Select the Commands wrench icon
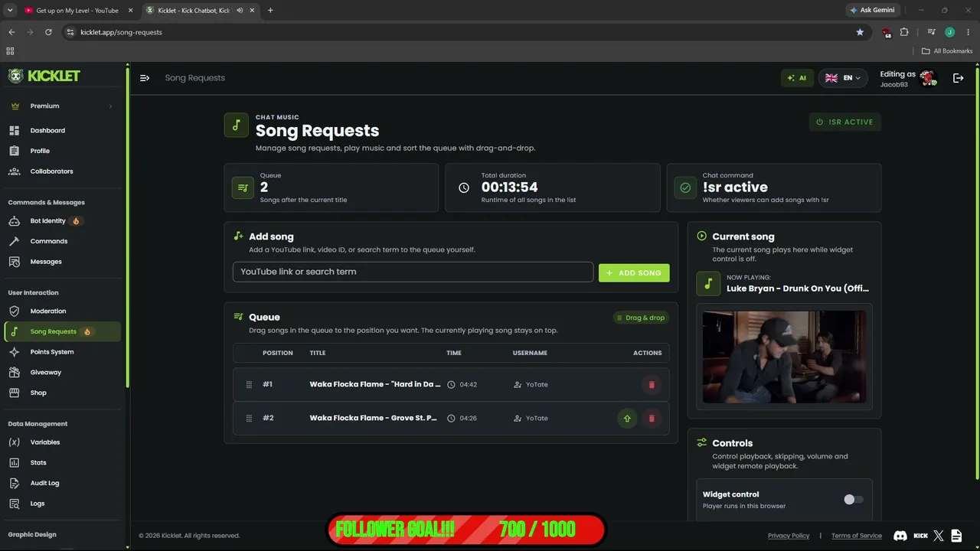This screenshot has width=980, height=551. 14,241
